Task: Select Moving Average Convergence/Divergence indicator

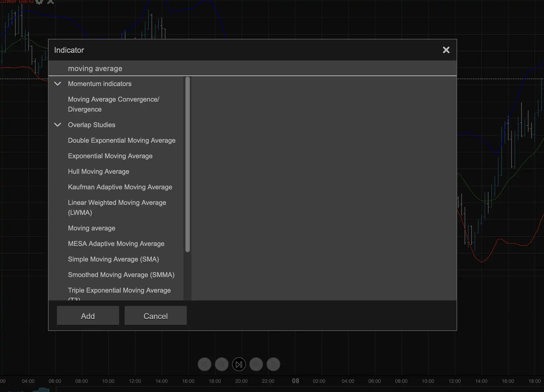Action: [114, 104]
